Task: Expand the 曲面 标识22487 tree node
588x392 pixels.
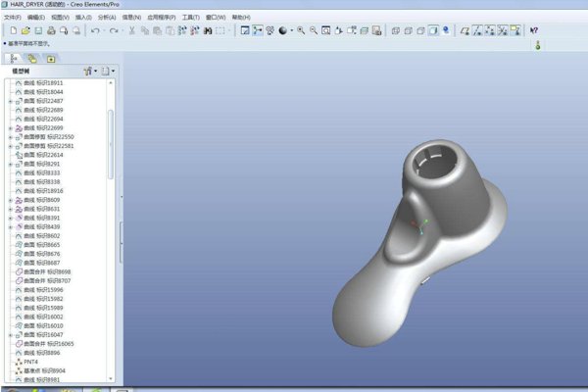Action: pyautogui.click(x=10, y=101)
